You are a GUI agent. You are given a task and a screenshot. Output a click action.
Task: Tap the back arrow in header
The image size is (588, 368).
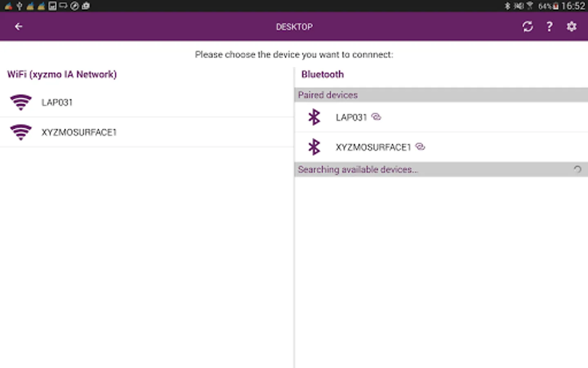[18, 27]
